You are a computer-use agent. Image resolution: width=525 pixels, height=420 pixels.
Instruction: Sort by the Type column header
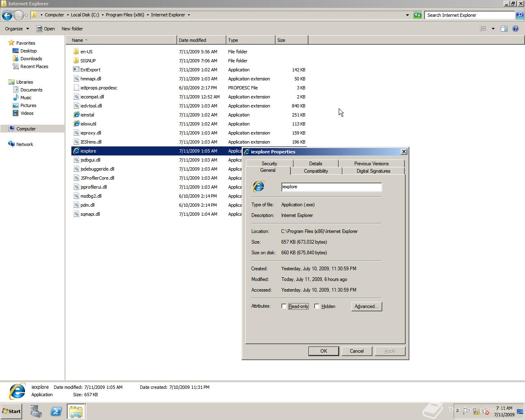pos(251,40)
